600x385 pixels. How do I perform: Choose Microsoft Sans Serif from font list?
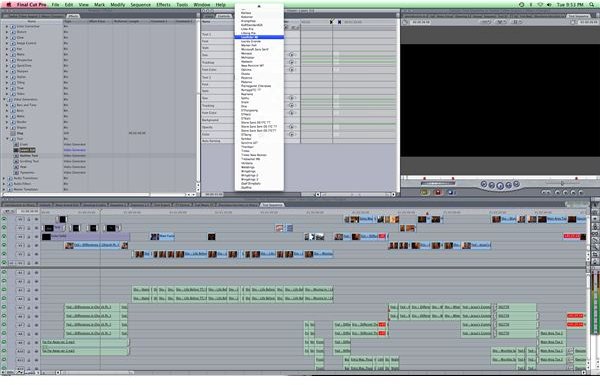pos(254,49)
